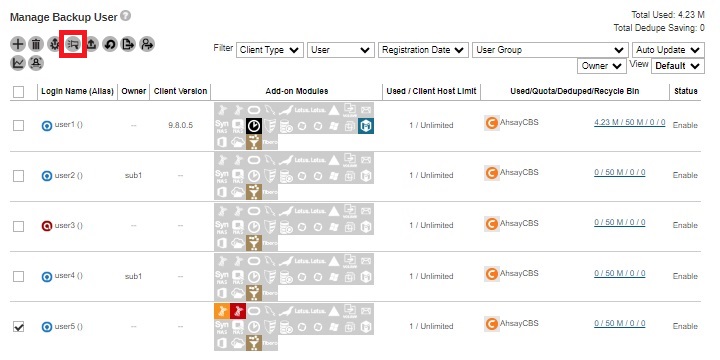This screenshot has width=720, height=360.
Task: Click the alert siren toolbar icon
Action: 36,63
